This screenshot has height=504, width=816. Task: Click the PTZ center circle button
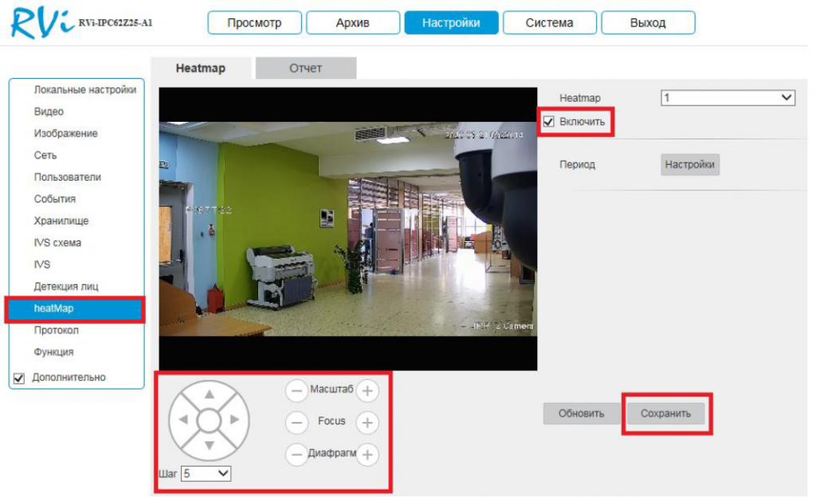[x=209, y=420]
